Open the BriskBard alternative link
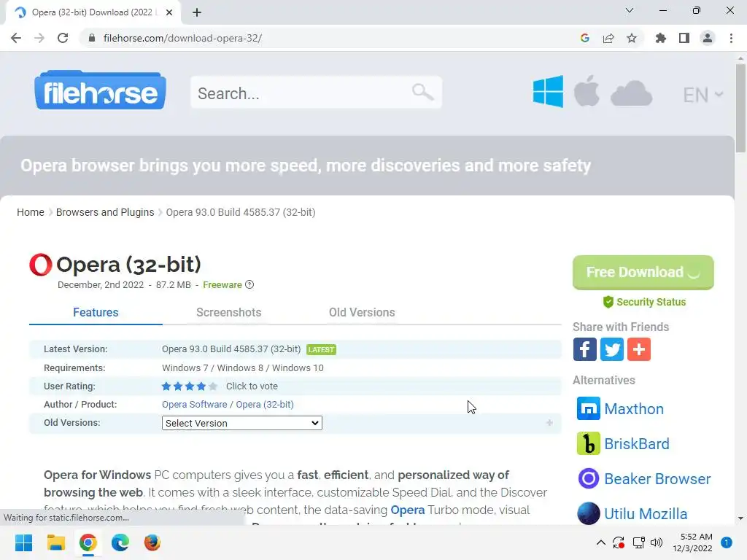This screenshot has height=560, width=747. click(x=636, y=444)
